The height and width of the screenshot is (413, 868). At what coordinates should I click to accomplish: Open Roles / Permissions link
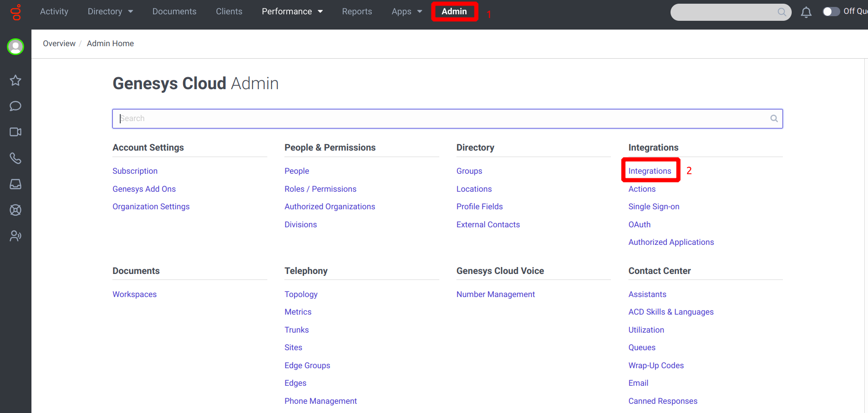click(320, 189)
